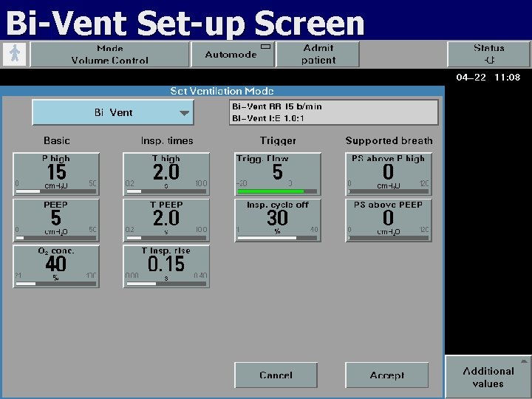This screenshot has height=399, width=532.
Task: Click the Trigger column heading
Action: point(278,140)
